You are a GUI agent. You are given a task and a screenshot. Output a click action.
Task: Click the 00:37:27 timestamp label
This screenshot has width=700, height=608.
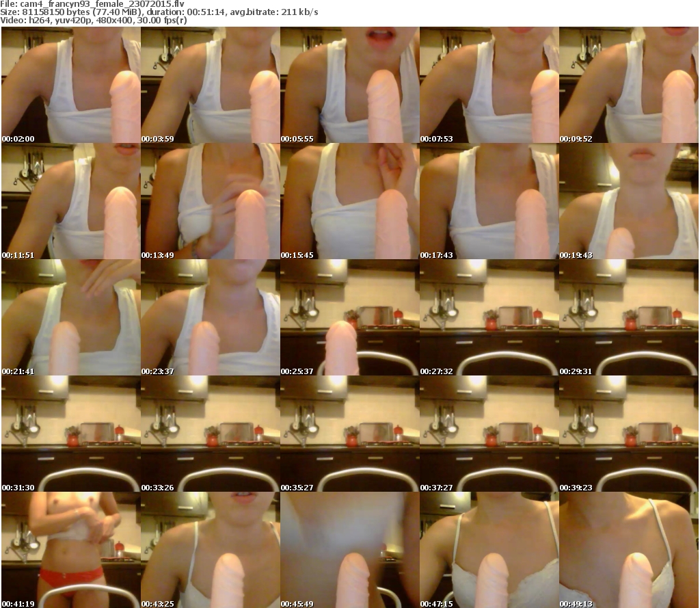click(x=436, y=488)
